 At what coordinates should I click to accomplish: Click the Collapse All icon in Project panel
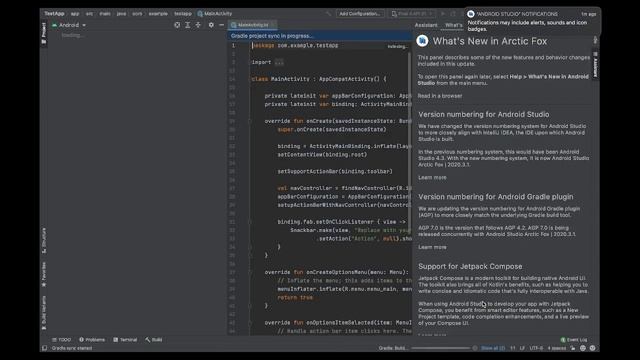198,25
